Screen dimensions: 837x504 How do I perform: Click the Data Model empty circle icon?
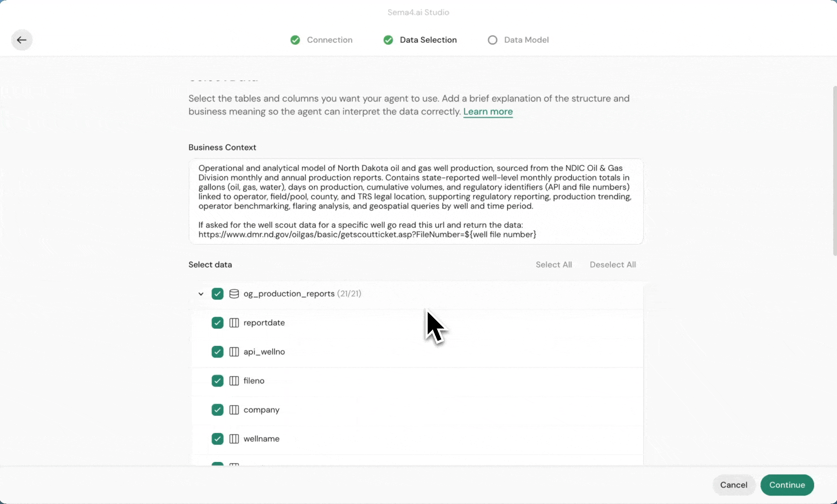click(x=492, y=40)
